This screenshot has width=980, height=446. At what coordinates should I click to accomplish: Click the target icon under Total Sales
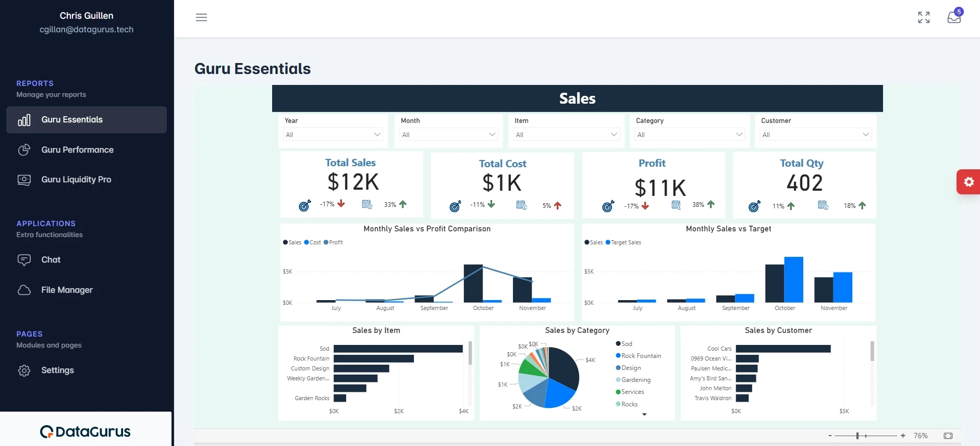[x=304, y=205]
